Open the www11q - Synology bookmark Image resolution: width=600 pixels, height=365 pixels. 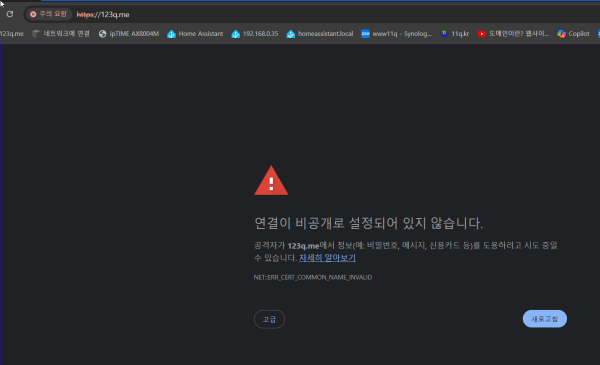[x=396, y=34]
